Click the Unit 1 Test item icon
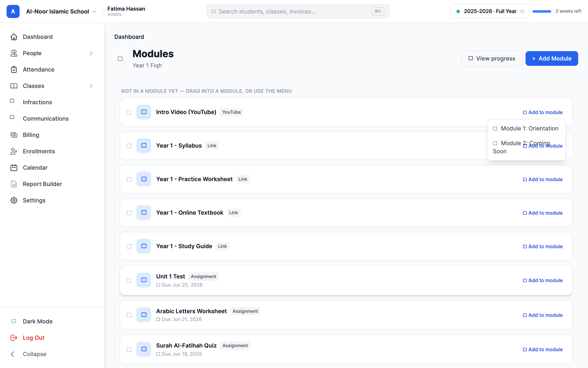588x368 pixels. tap(144, 280)
